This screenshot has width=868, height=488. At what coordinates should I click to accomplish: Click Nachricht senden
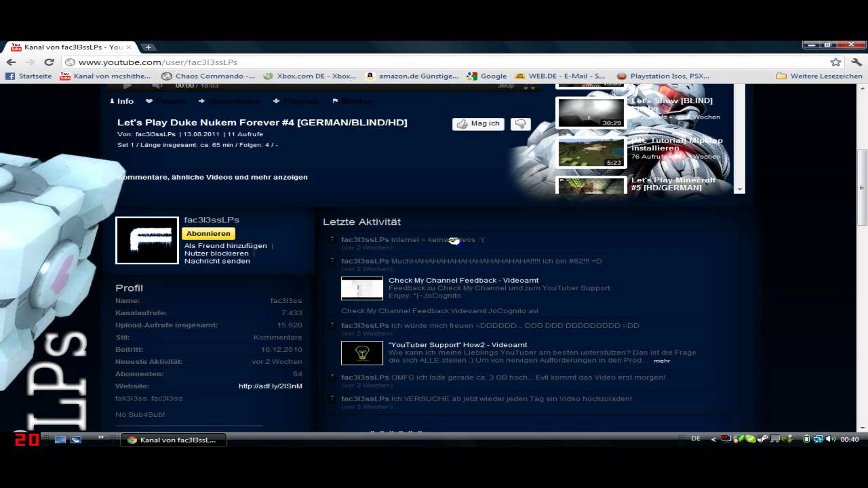217,261
